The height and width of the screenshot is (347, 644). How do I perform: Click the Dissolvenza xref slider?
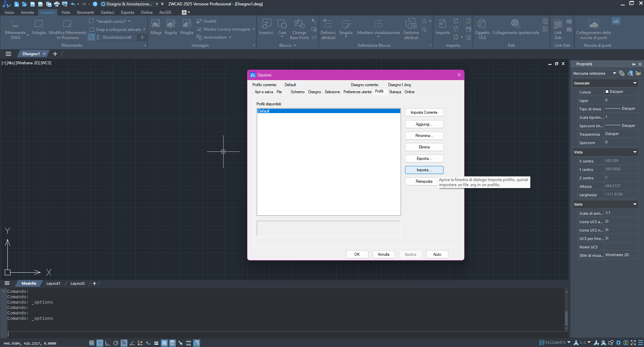pyautogui.click(x=117, y=37)
